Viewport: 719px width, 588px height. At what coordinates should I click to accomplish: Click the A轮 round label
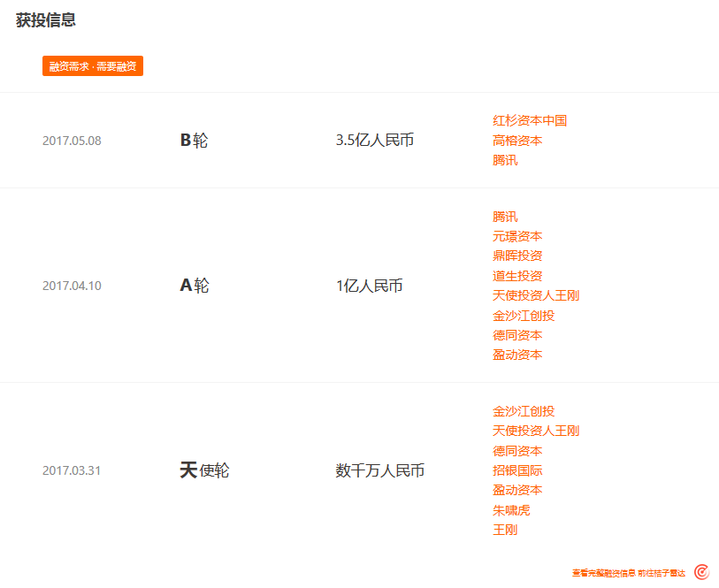(x=195, y=286)
